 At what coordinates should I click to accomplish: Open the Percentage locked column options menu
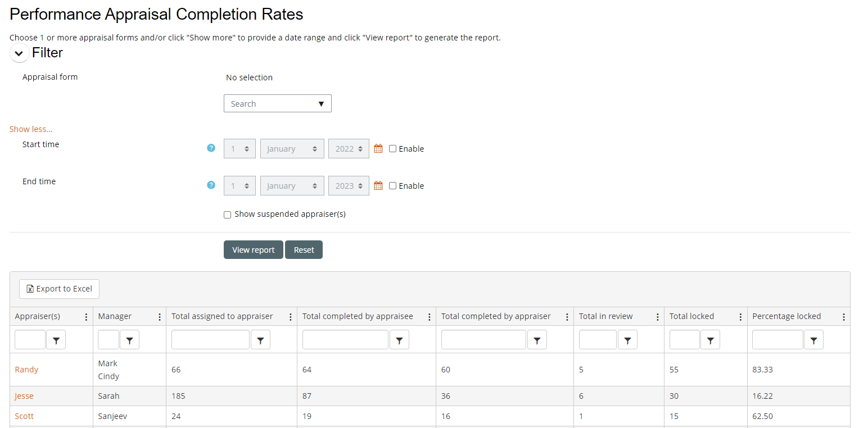[x=843, y=317]
